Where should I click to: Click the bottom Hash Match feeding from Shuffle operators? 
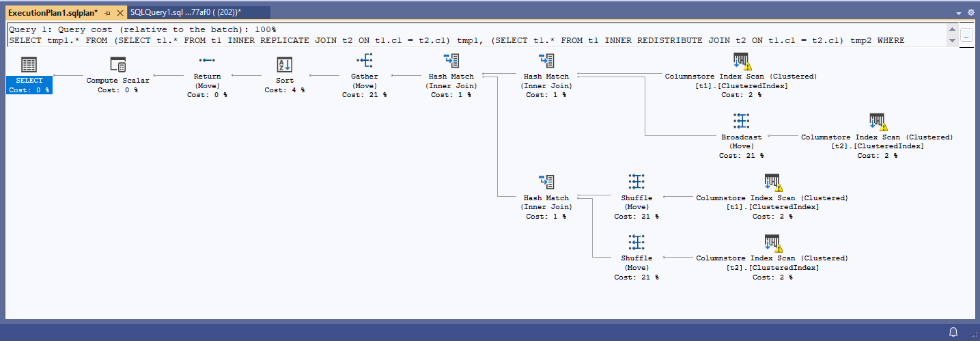click(x=546, y=182)
